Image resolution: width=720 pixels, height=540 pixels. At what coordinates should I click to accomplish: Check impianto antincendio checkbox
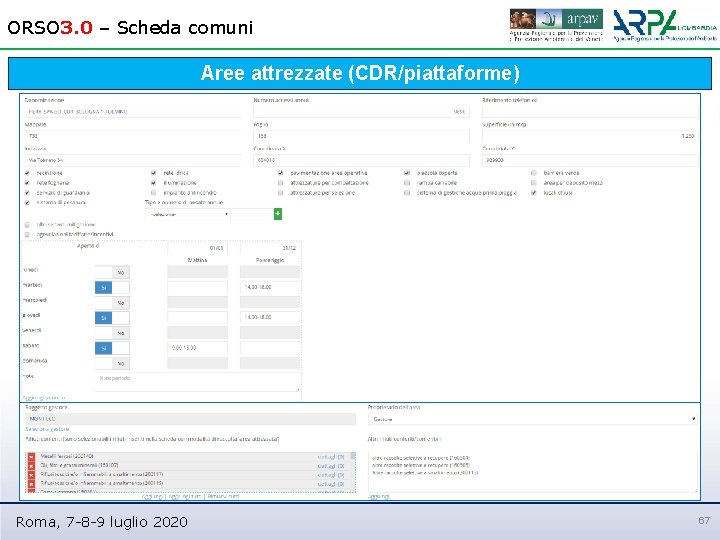pyautogui.click(x=153, y=193)
